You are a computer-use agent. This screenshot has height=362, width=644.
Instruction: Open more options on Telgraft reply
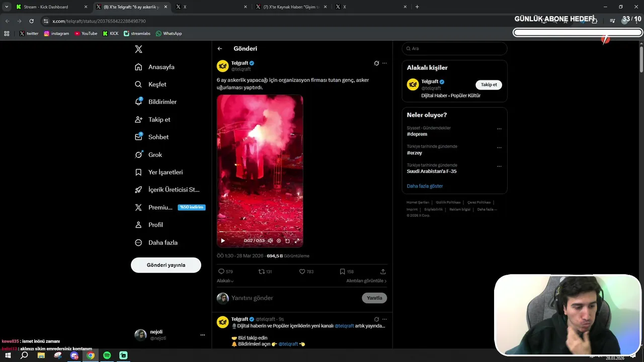pos(384,319)
